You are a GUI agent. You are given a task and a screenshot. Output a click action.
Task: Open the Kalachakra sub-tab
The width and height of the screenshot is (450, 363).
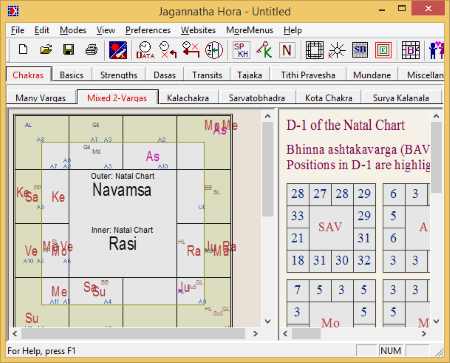[x=188, y=98]
